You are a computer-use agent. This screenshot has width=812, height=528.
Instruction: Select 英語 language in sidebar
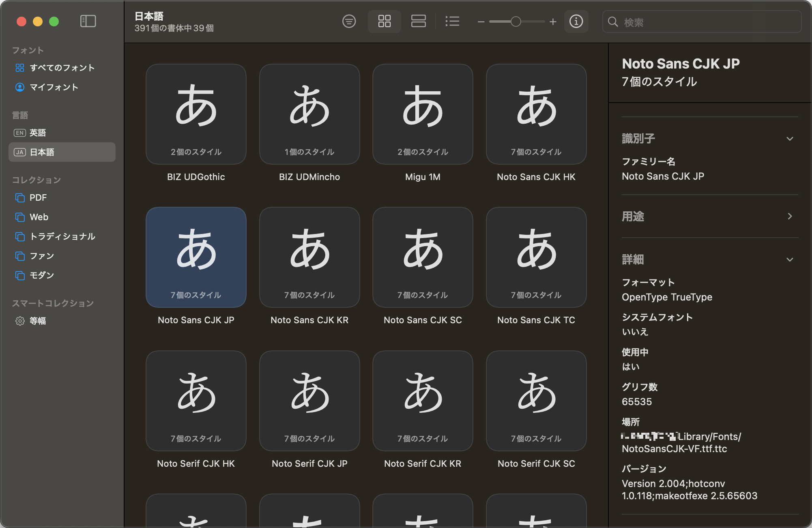62,133
